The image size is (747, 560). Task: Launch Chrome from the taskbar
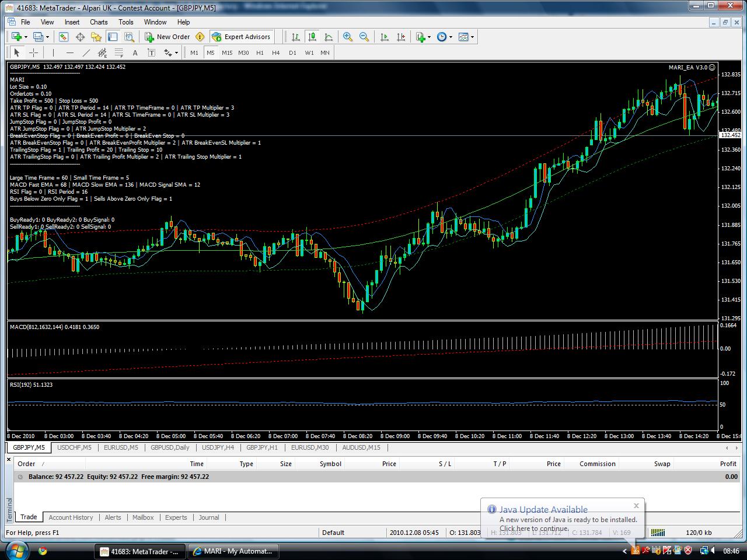click(x=43, y=551)
